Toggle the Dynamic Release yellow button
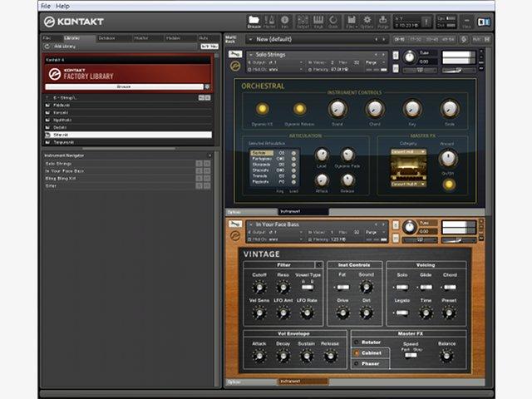 [299, 109]
